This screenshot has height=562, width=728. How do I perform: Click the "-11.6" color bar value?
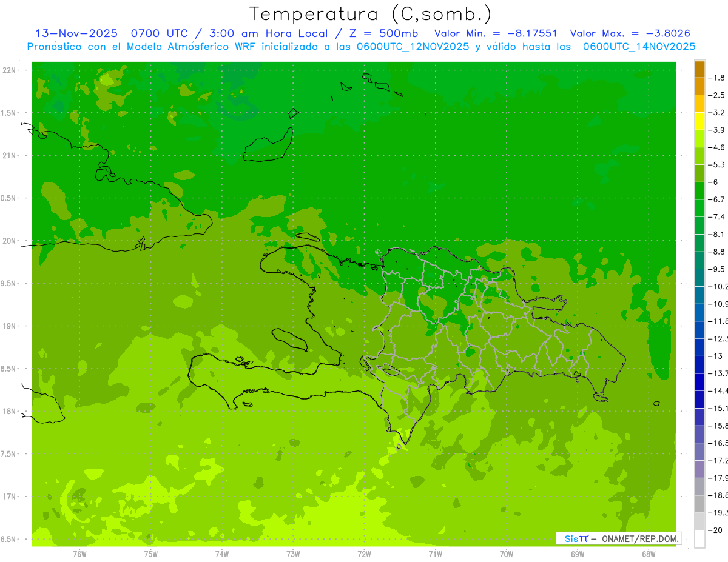coord(718,321)
